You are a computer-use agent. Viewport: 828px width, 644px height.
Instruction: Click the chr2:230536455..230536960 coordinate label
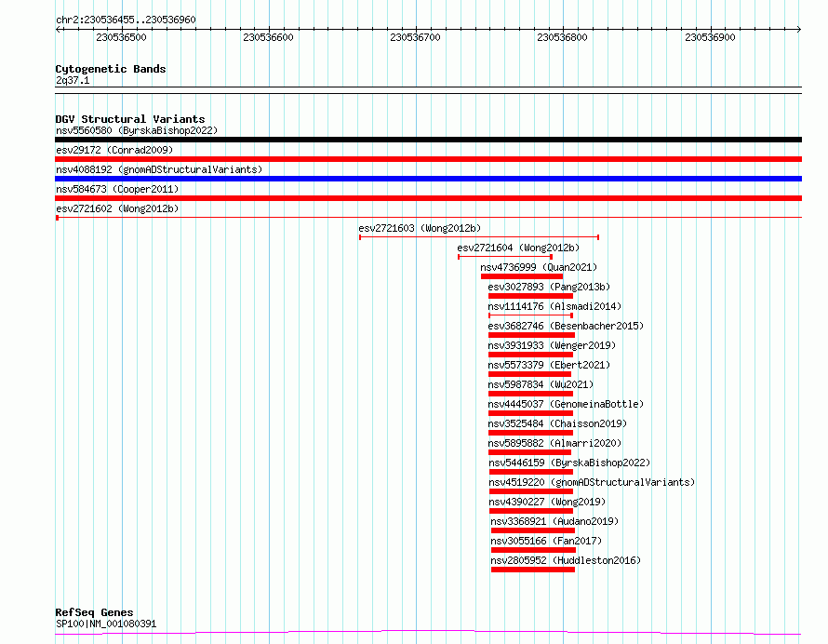(x=126, y=20)
